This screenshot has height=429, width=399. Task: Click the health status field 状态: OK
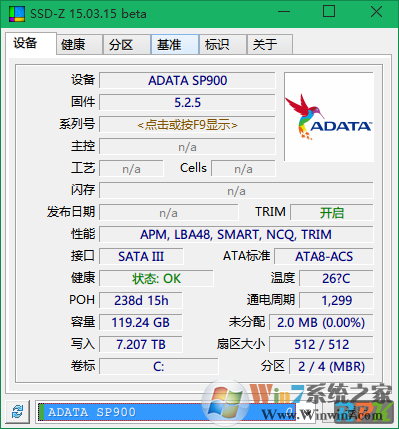point(156,278)
